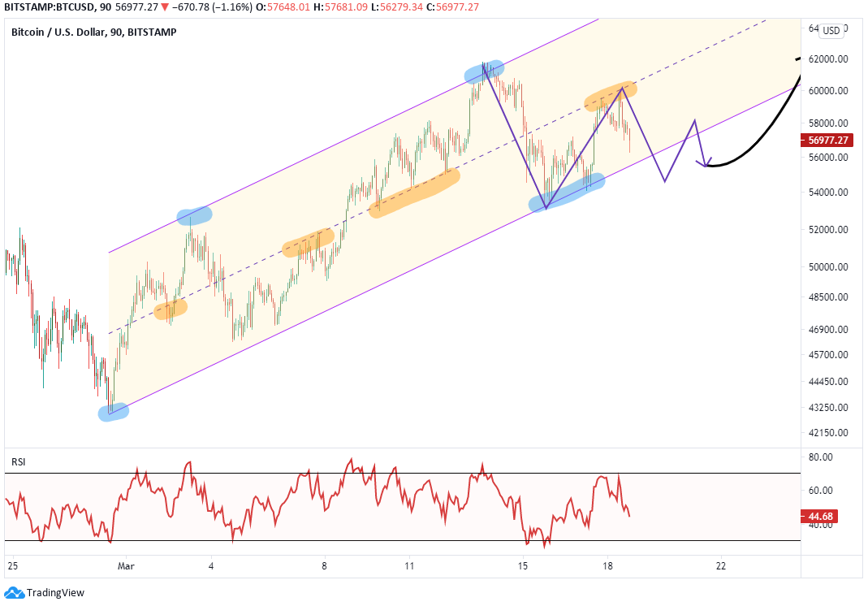Screen dimensions: 868x606
Task: Click the 50000.00 price axis label
Action: click(x=828, y=267)
